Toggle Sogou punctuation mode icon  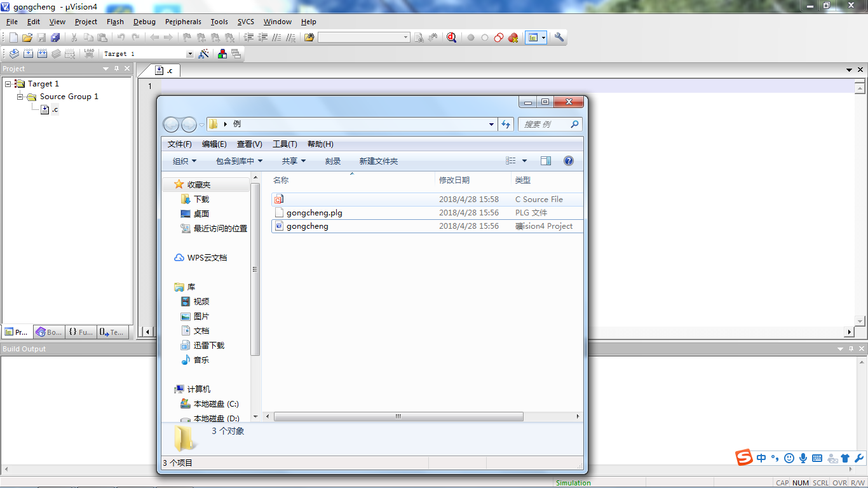pos(775,458)
